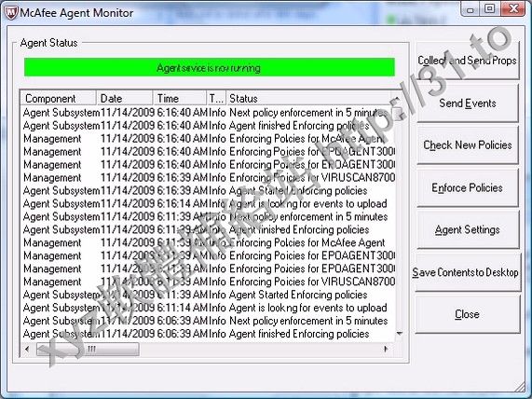Click horizontal scrollbar left arrow
532x399 pixels.
[x=27, y=349]
